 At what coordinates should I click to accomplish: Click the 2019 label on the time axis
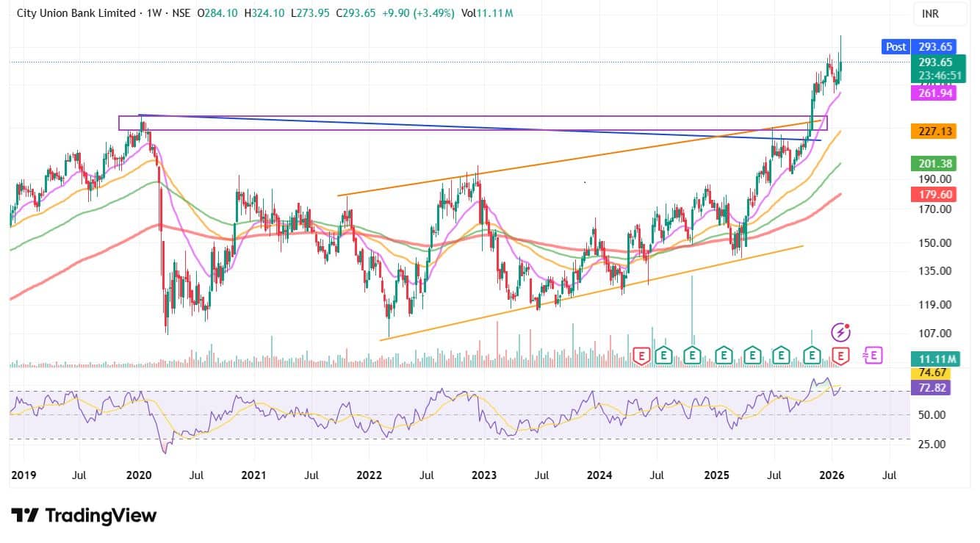23,475
